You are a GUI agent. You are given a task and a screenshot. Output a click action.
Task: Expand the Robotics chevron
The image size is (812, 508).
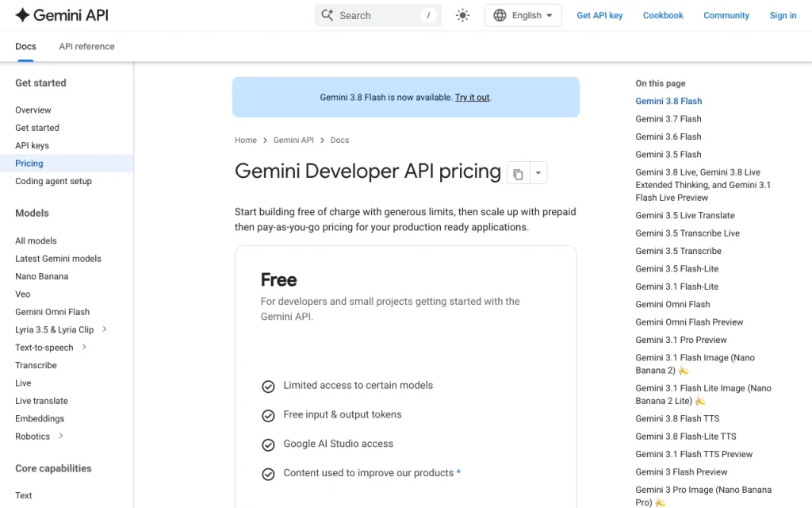click(61, 436)
